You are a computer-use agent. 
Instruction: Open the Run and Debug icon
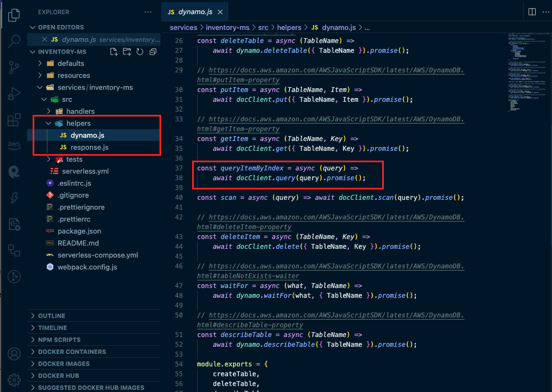point(14,94)
